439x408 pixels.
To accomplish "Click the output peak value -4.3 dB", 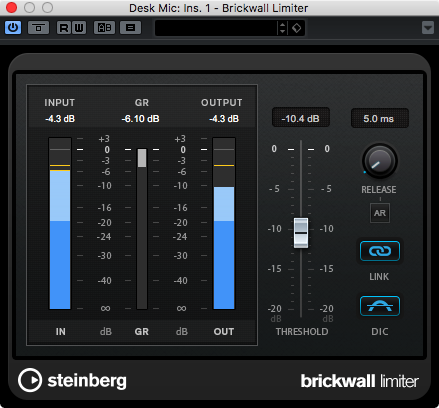I will [224, 119].
